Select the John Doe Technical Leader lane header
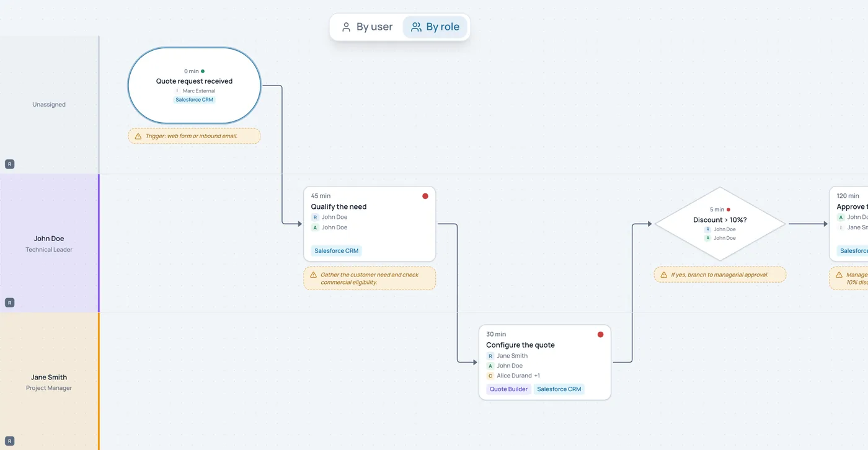The width and height of the screenshot is (868, 450). pyautogui.click(x=49, y=243)
